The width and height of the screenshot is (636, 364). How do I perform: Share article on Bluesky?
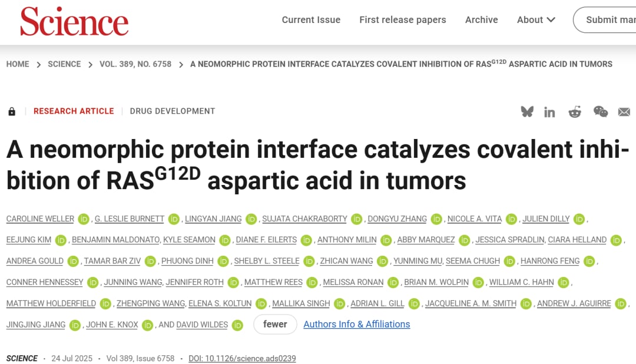[527, 111]
